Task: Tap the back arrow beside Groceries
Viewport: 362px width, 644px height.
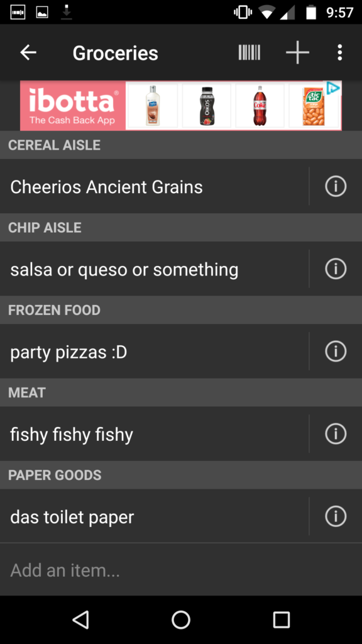Action: point(28,53)
